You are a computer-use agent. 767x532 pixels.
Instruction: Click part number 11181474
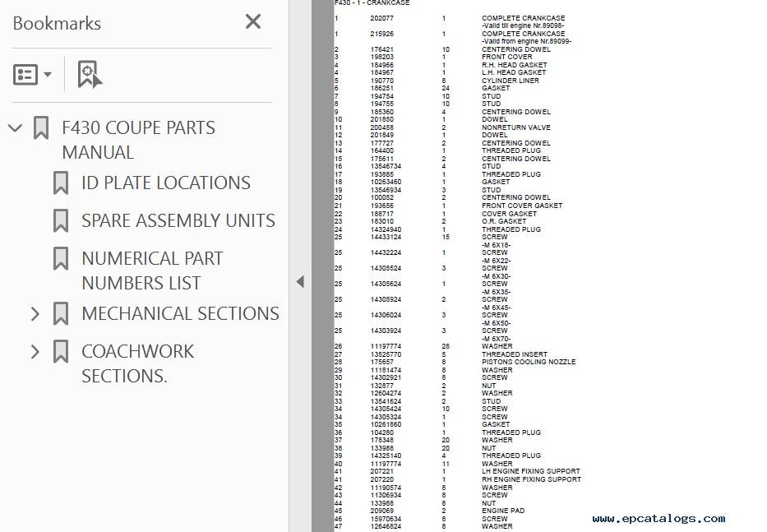[386, 370]
